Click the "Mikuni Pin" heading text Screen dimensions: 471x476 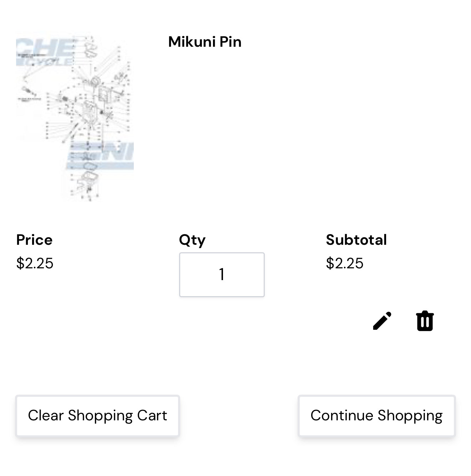click(205, 42)
